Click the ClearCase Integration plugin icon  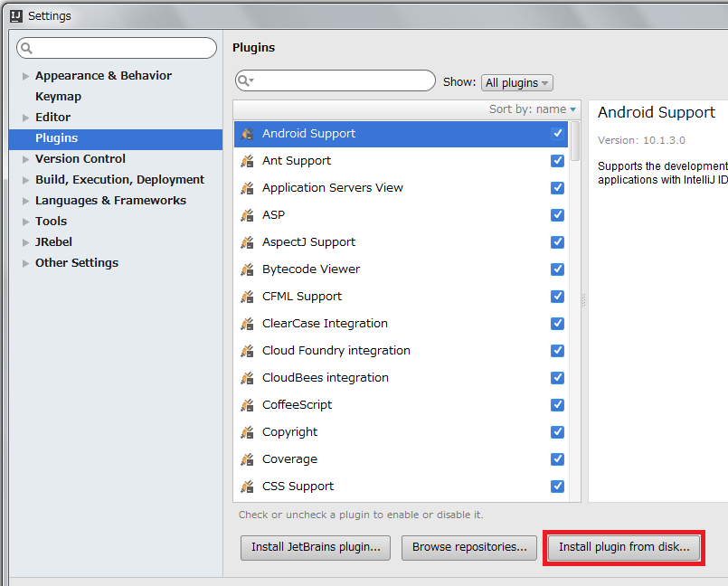pos(247,324)
